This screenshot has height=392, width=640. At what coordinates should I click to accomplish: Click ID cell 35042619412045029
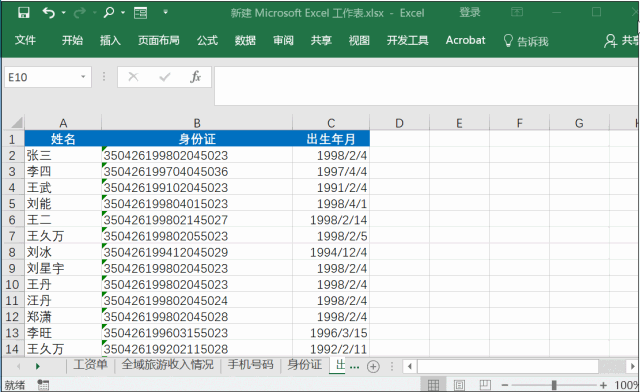[x=197, y=252]
